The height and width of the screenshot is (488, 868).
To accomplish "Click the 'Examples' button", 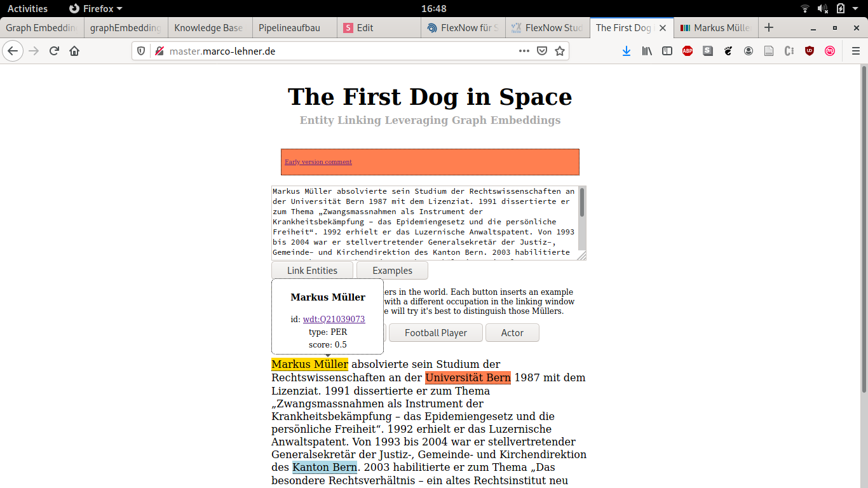I will click(x=392, y=271).
